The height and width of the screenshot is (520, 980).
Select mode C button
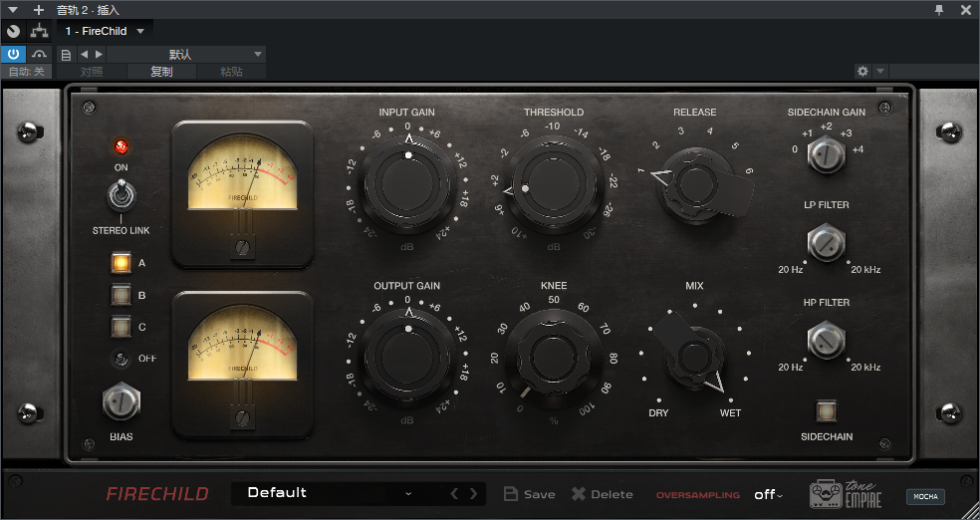pyautogui.click(x=121, y=327)
